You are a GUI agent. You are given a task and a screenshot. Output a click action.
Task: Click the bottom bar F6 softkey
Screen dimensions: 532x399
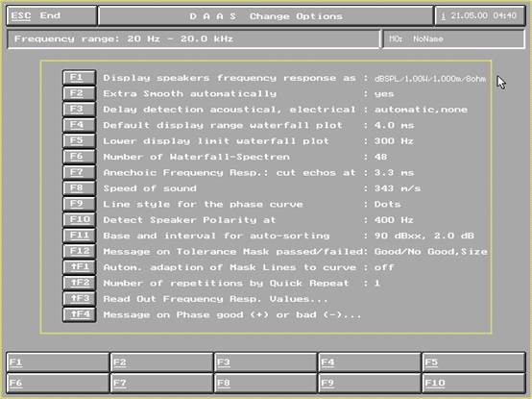(58, 383)
